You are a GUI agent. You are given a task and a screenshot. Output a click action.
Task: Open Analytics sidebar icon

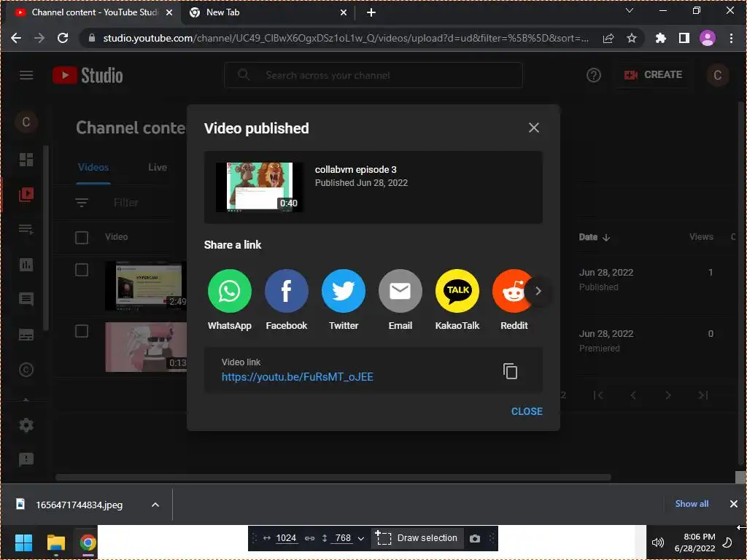[x=26, y=264]
